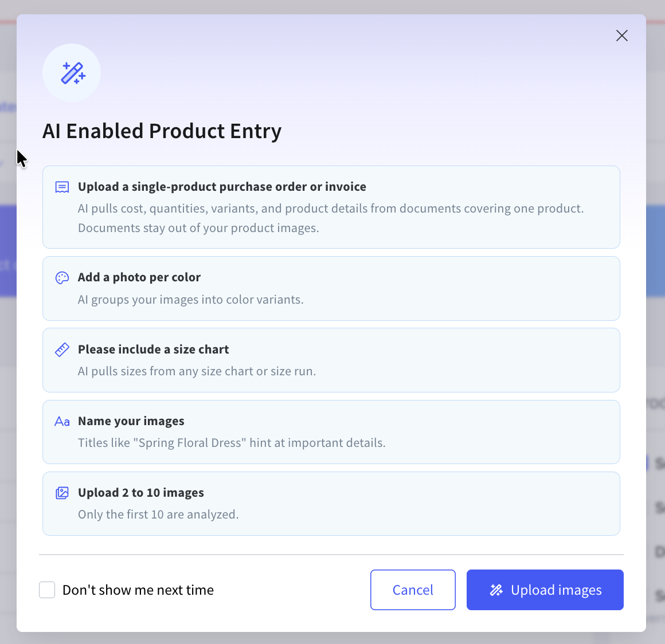Click the image gallery upload icon

point(62,493)
